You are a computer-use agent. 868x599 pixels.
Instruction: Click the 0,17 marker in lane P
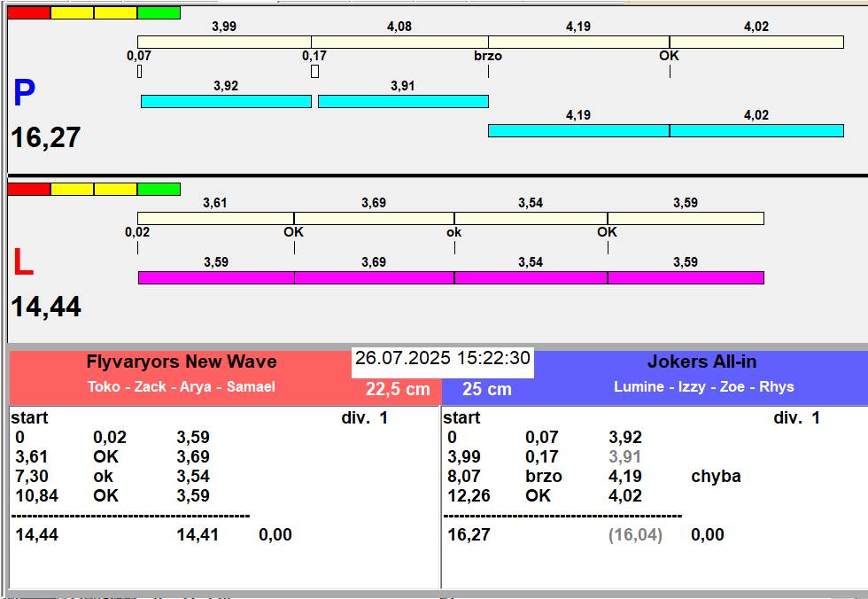click(314, 56)
